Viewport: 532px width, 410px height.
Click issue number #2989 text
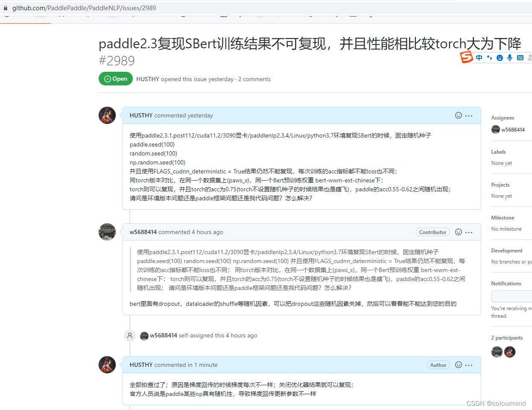[x=117, y=61]
